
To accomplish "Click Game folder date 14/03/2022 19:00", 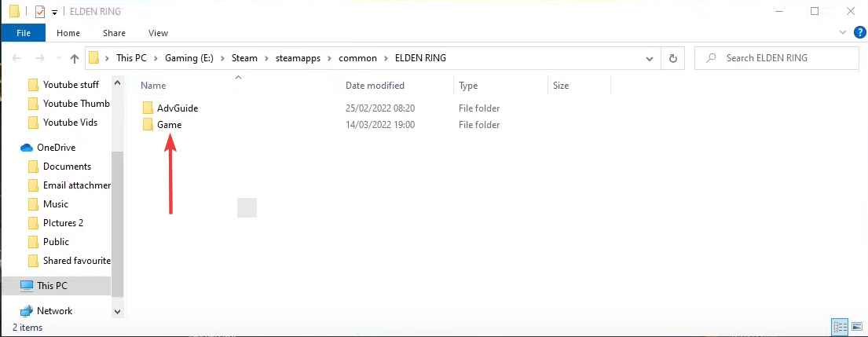I will pos(379,125).
